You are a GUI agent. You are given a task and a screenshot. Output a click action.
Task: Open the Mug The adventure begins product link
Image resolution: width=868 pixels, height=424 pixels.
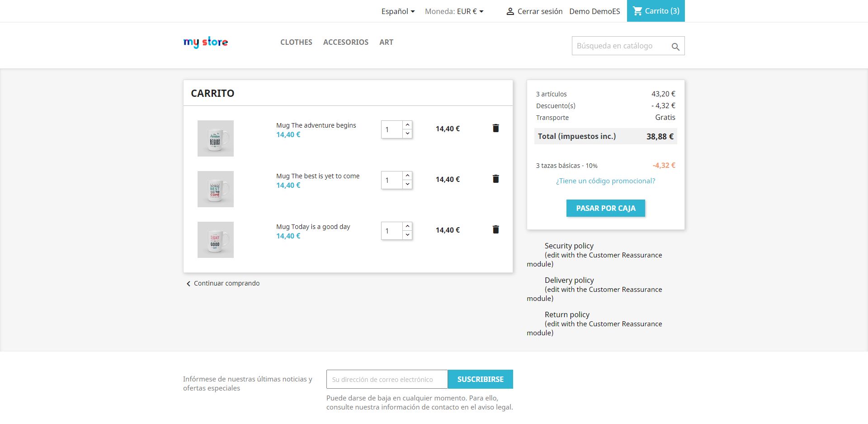[x=316, y=125]
